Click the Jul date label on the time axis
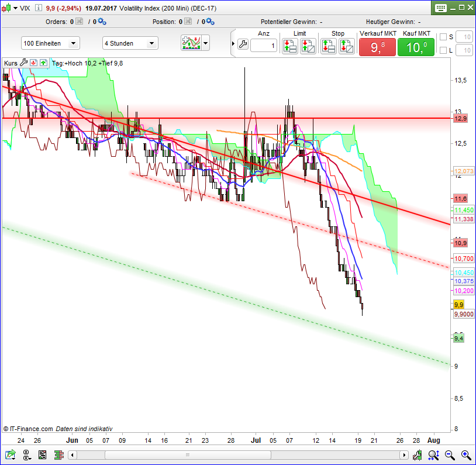The image size is (476, 465). [256, 440]
